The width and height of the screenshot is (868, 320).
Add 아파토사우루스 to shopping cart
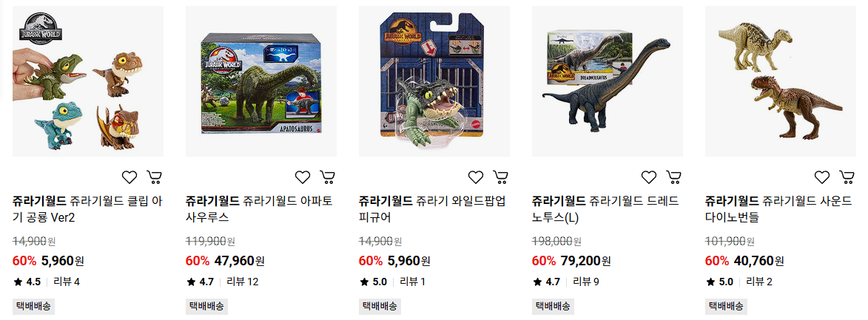328,177
